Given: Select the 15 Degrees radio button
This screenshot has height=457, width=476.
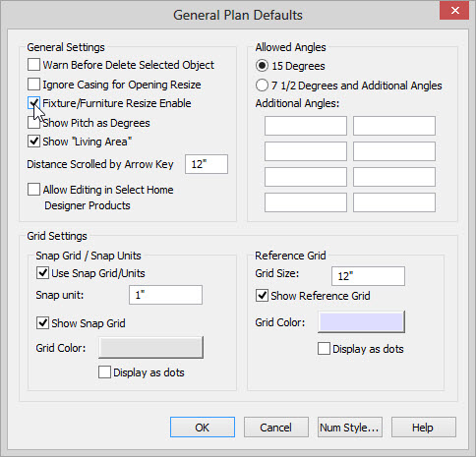Looking at the screenshot, I should 262,66.
